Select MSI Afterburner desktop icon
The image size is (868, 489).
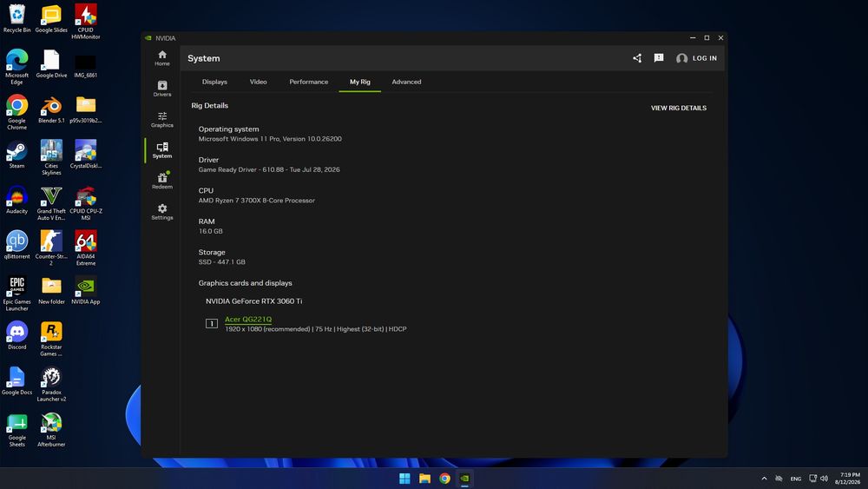51,430
